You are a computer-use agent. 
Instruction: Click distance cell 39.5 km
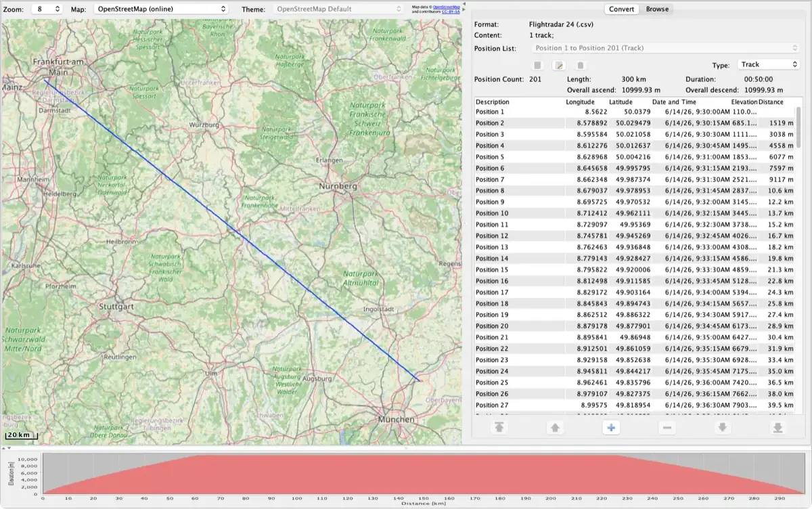pos(780,405)
